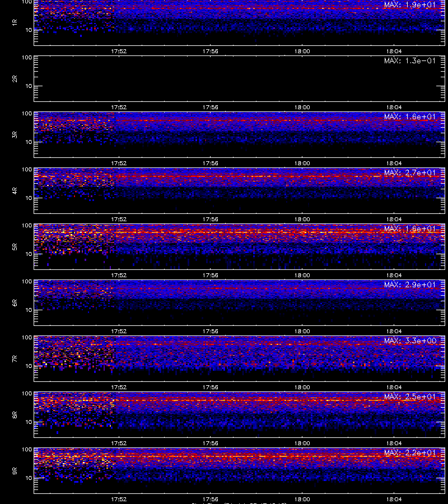This screenshot has height=504, width=448.
Task: Click the '10' y-axis value of panel 7R
Action: pos(29,366)
